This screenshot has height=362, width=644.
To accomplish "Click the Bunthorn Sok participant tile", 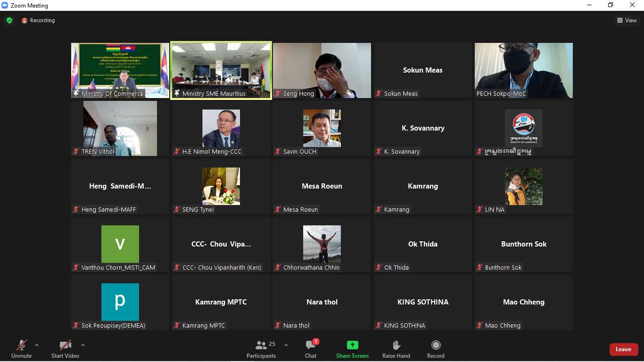I will [524, 244].
